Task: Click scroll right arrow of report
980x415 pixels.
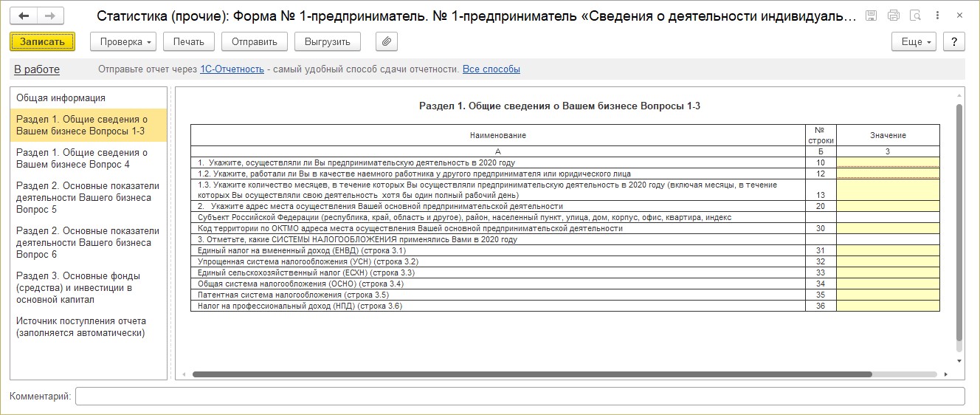Action: coord(947,374)
